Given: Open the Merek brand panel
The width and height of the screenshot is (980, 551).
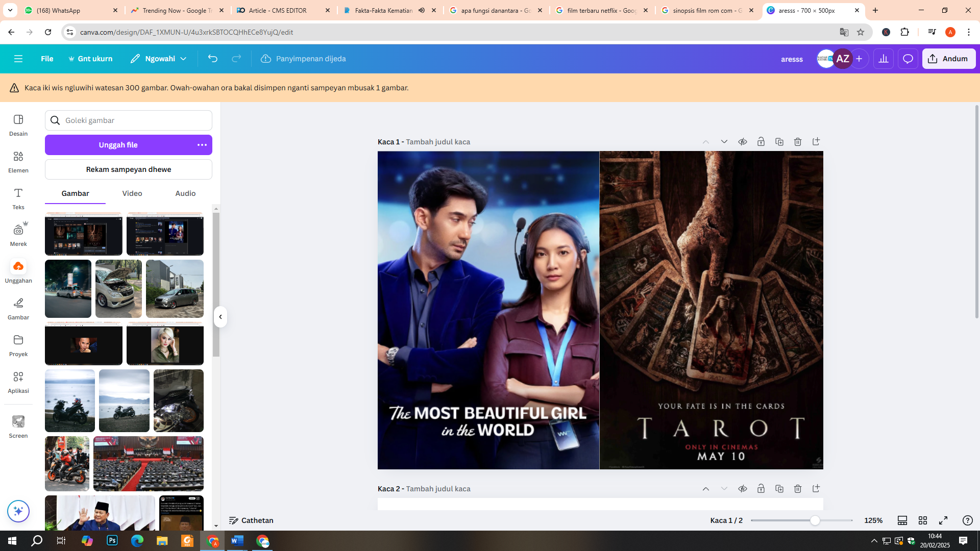Looking at the screenshot, I should 18,235.
